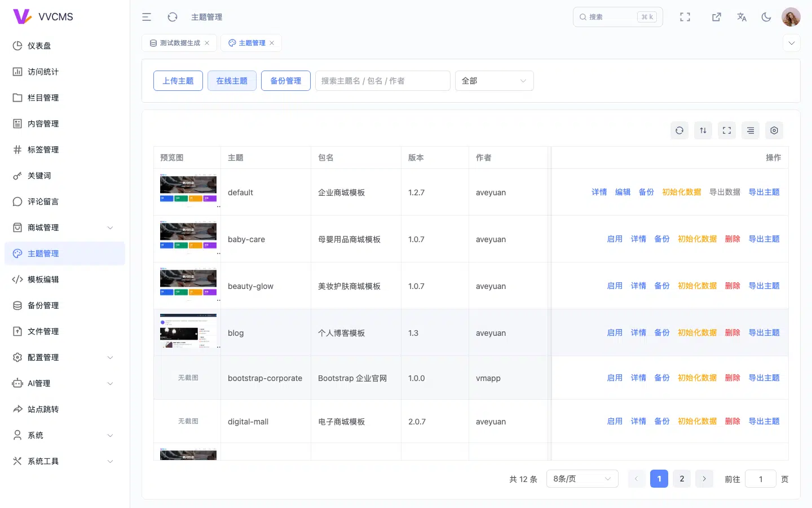Refresh the theme table data
The image size is (812, 508).
coord(679,130)
